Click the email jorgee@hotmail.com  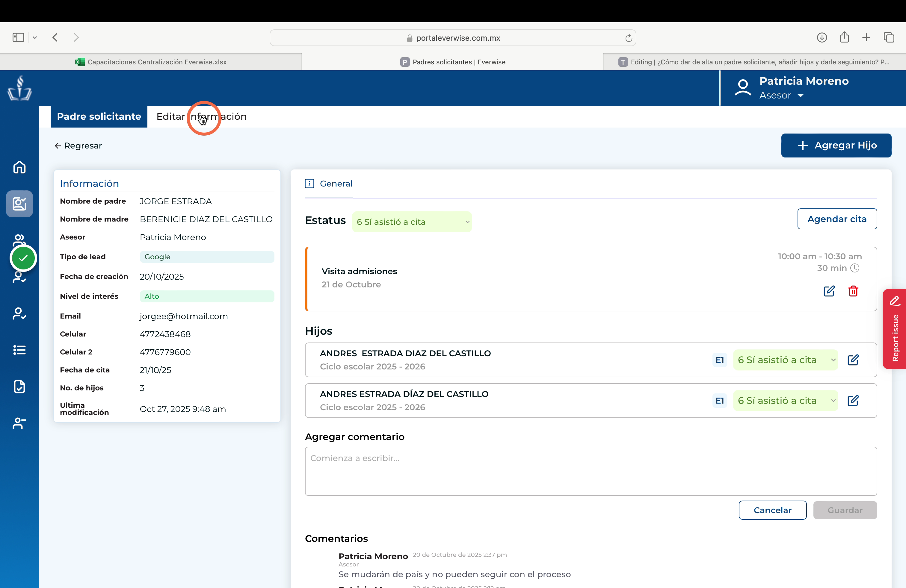click(184, 316)
